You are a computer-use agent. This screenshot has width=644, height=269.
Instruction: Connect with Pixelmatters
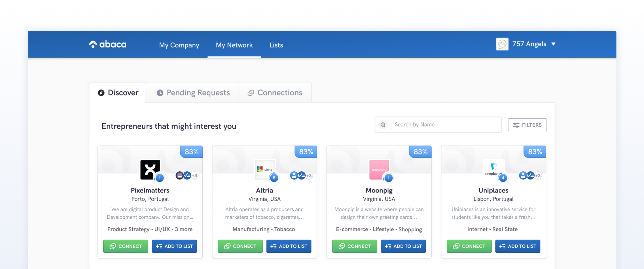(125, 246)
